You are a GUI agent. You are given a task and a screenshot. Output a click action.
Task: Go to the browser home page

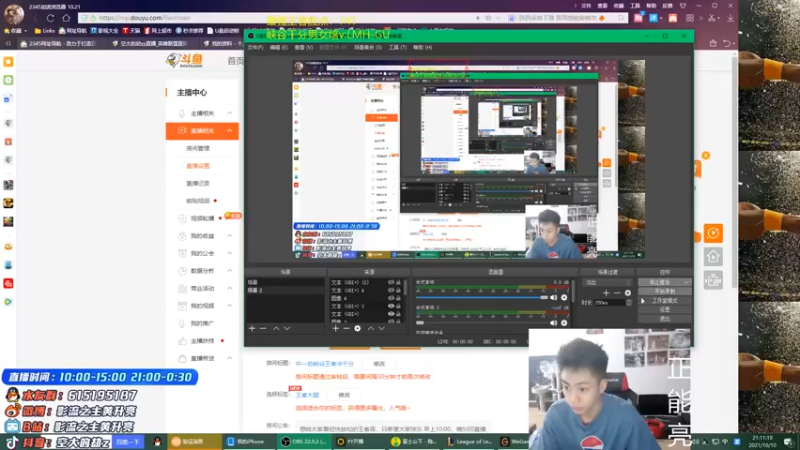click(66, 18)
